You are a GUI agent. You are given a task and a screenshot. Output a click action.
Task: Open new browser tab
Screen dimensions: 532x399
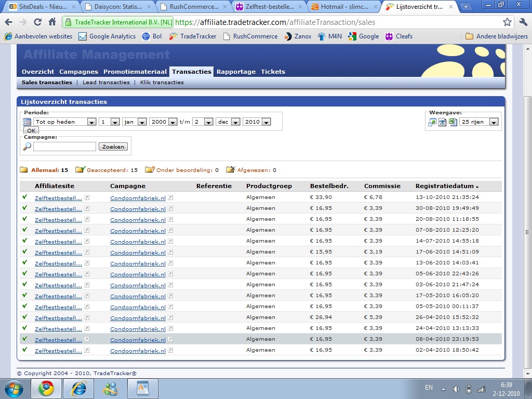click(x=466, y=7)
